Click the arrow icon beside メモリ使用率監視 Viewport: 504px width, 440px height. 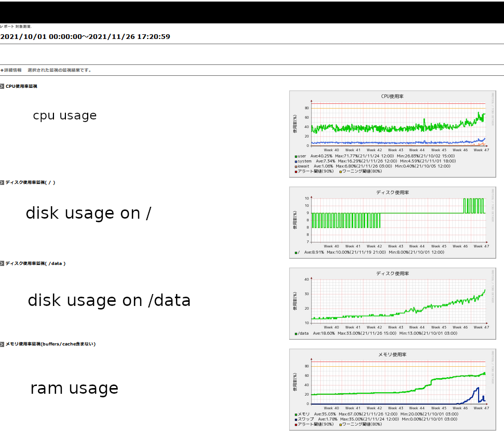click(2, 344)
